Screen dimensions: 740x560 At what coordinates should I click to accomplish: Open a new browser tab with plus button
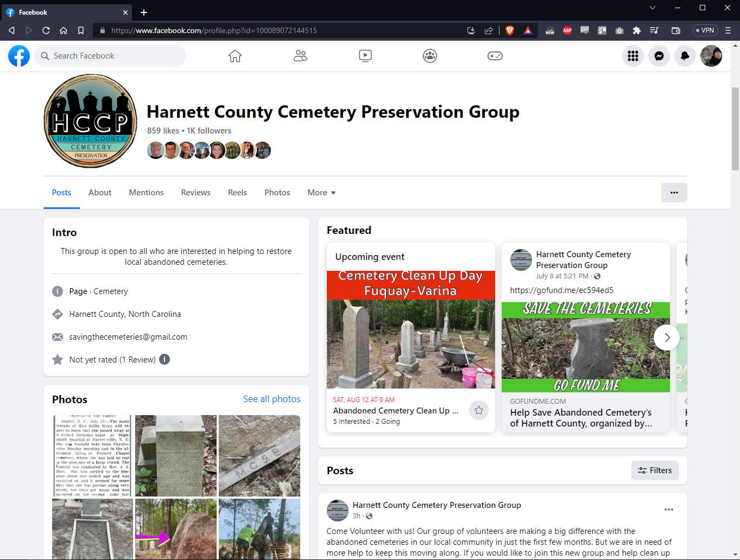(144, 12)
